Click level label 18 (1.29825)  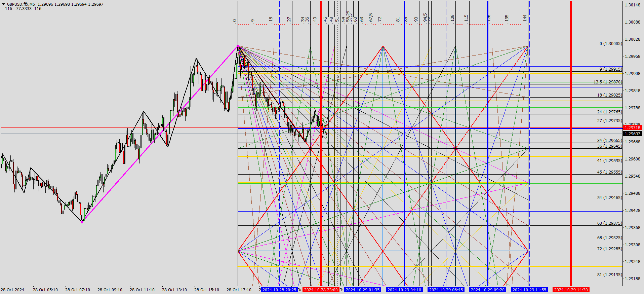click(609, 95)
